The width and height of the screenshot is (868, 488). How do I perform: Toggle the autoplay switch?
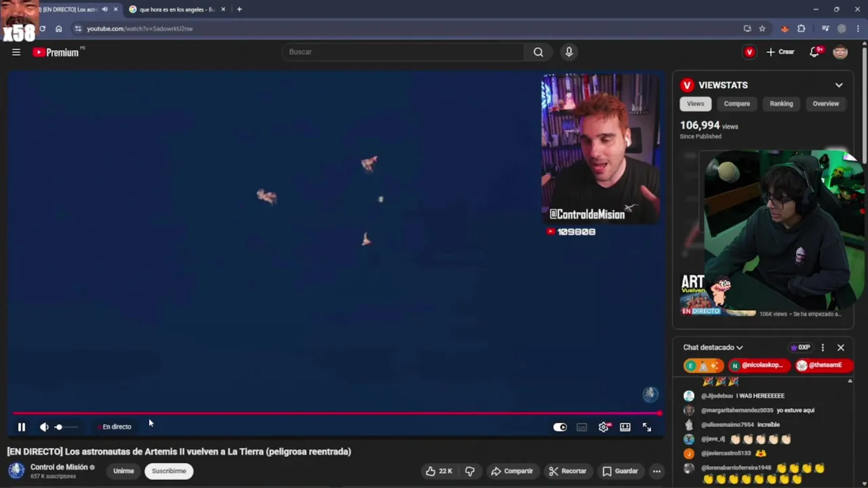[560, 427]
